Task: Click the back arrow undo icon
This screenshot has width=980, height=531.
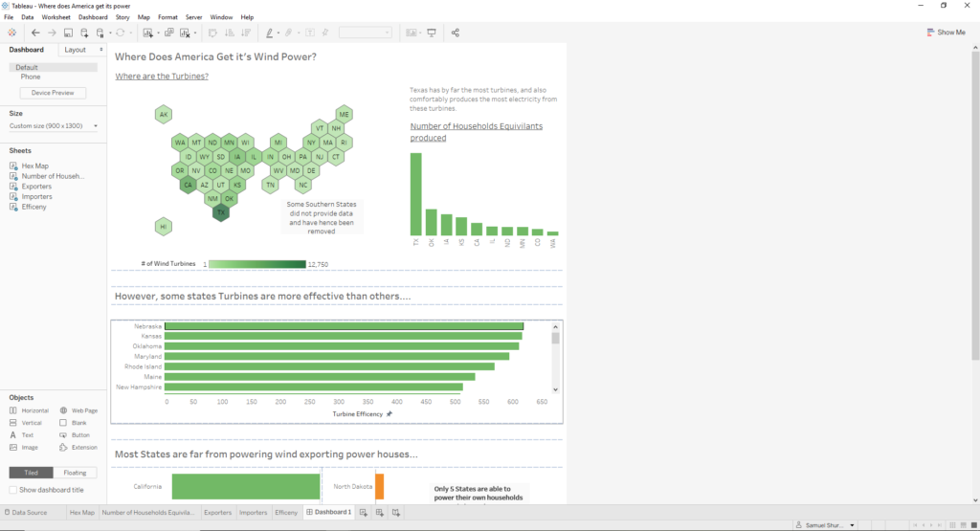Action: [35, 33]
